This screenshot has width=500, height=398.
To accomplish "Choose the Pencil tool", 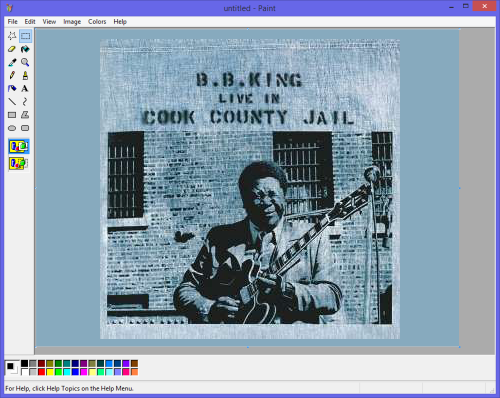I will coord(12,75).
